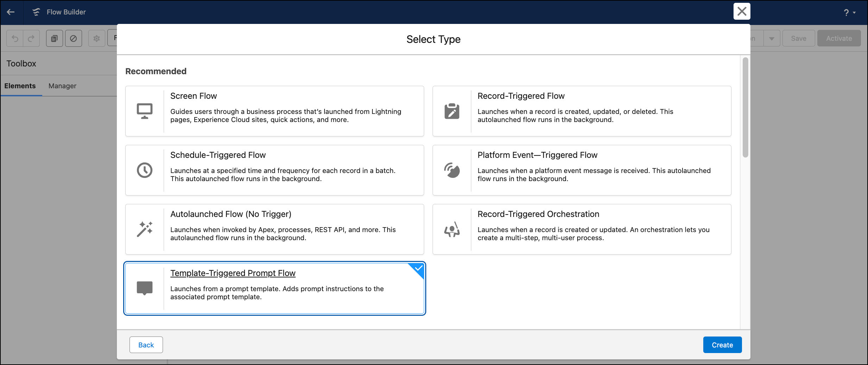Click the Toolbox panel heading
The width and height of the screenshot is (868, 365).
[x=21, y=64]
